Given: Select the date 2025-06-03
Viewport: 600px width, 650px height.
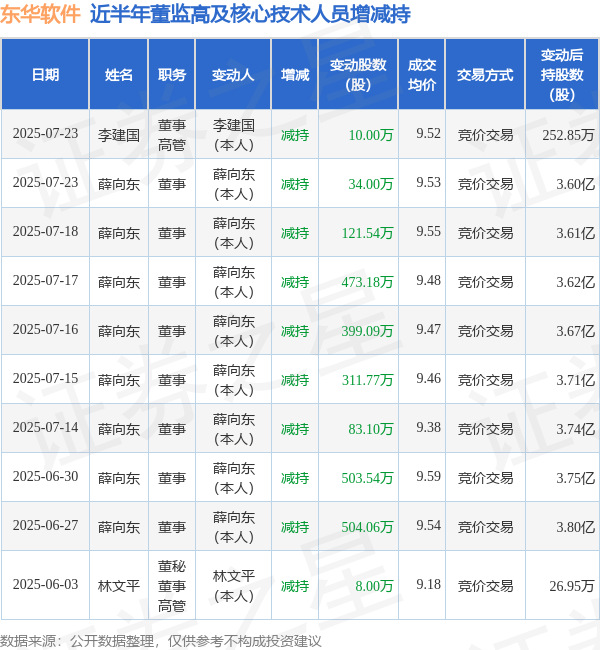Looking at the screenshot, I should click(x=46, y=584).
